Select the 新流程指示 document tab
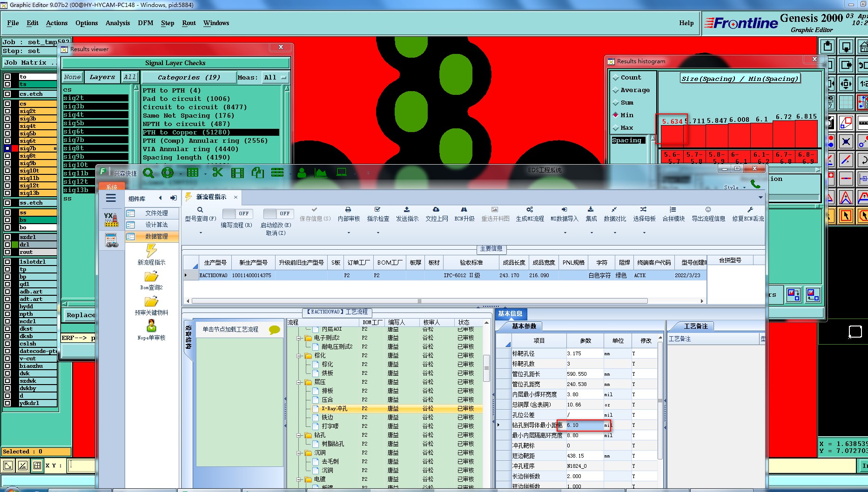868x492 pixels. coord(211,197)
